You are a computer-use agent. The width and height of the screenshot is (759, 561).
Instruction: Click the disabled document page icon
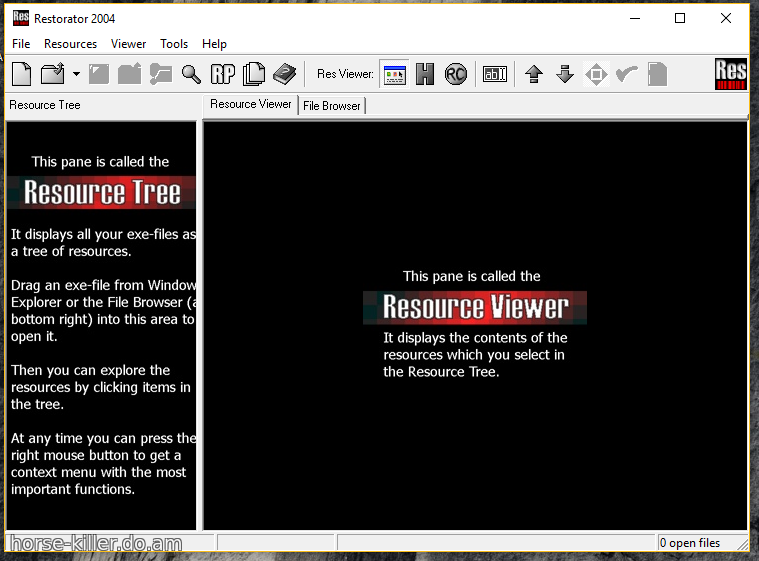click(x=657, y=74)
